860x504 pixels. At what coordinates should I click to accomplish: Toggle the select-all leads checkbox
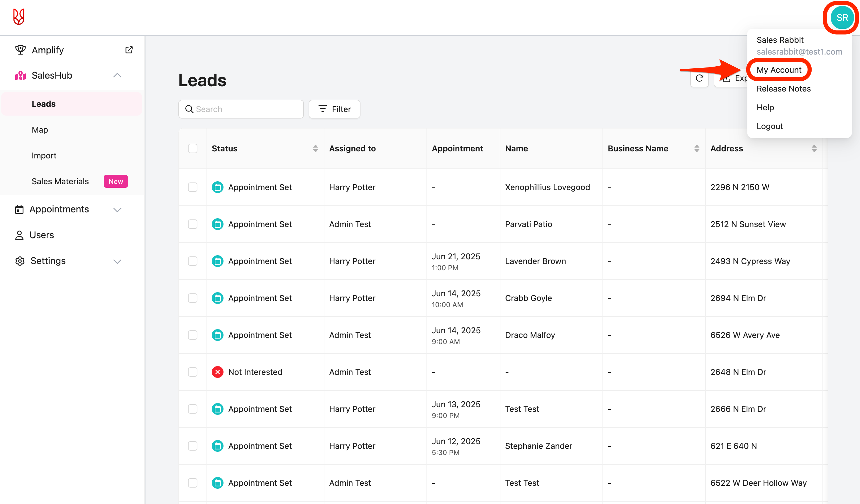click(x=192, y=148)
